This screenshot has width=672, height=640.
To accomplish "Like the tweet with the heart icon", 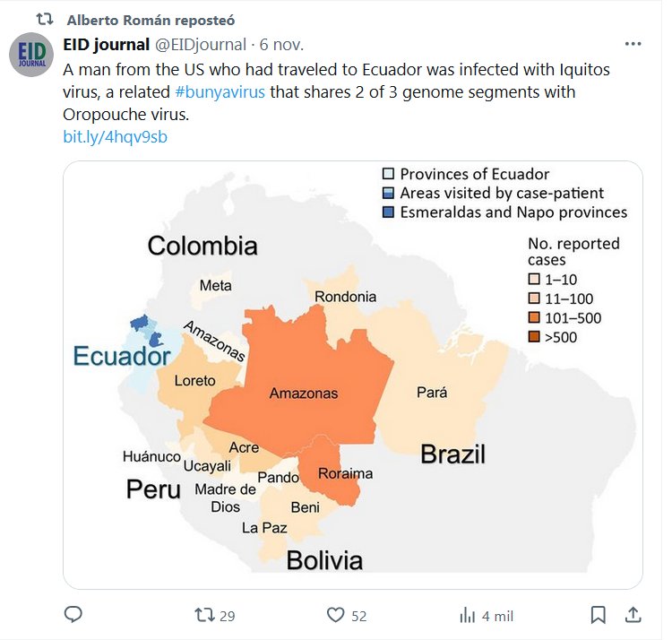I will pos(336,615).
